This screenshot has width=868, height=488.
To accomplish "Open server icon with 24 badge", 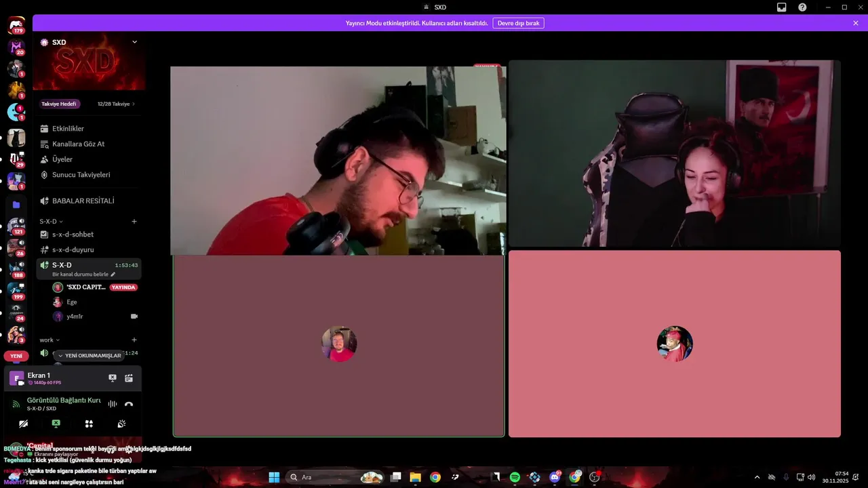I will click(16, 313).
